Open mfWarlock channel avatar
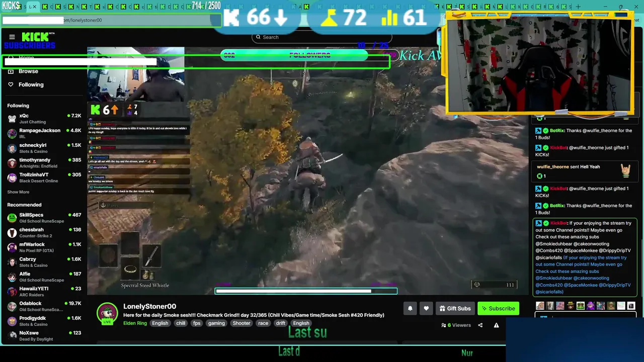 12,247
